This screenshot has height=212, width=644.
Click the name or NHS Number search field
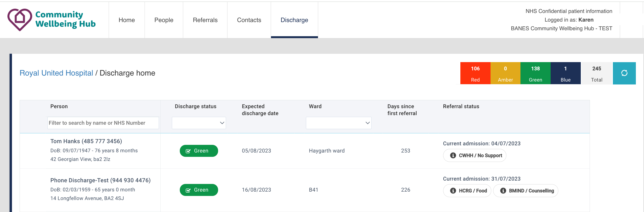103,123
